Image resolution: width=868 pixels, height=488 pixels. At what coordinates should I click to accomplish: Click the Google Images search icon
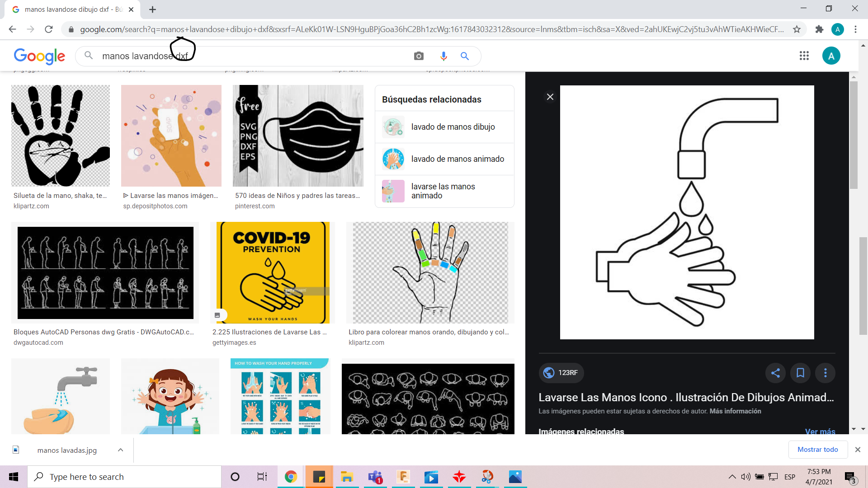(420, 56)
